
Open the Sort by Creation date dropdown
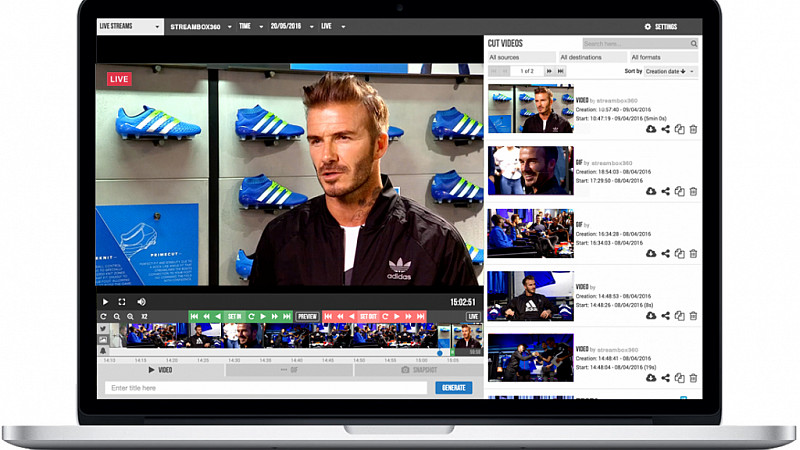[670, 71]
